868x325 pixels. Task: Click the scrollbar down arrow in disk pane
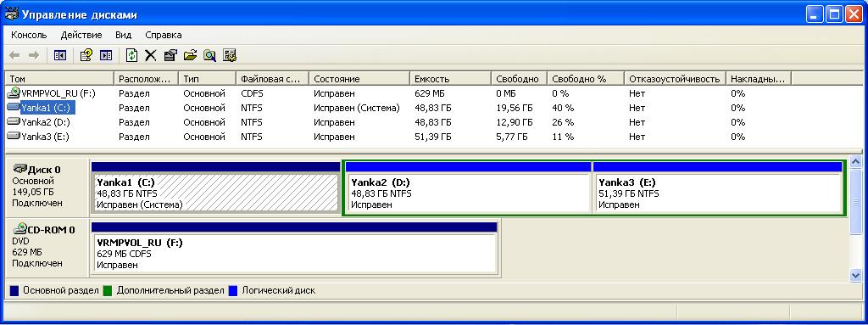856,275
